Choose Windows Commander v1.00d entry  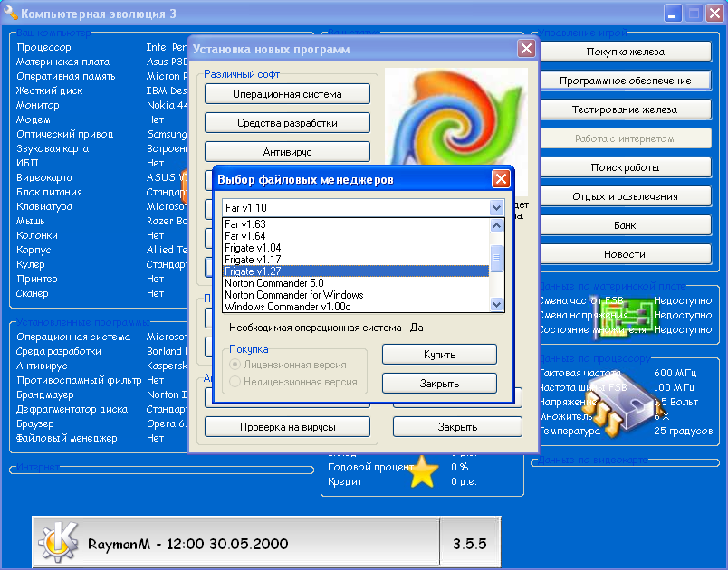(356, 307)
